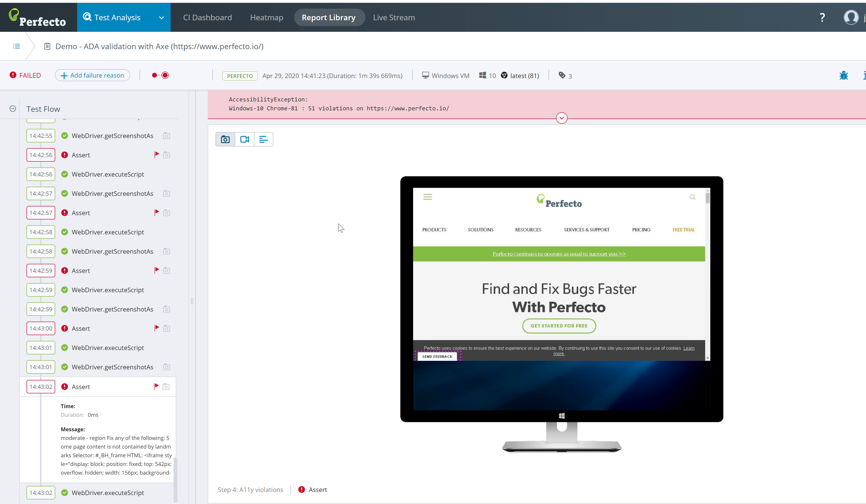Open the Test Analysis dropdown arrow
Viewport: 866px width, 504px height.
point(161,18)
